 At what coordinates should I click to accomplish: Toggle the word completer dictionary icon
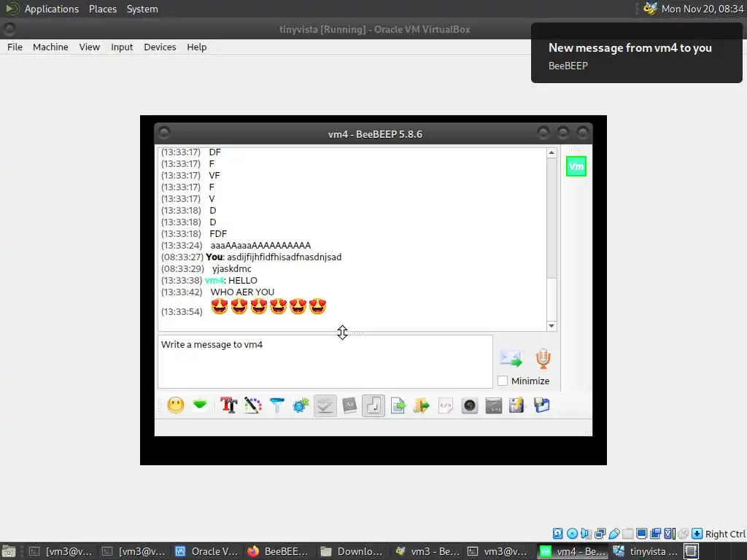pyautogui.click(x=349, y=405)
